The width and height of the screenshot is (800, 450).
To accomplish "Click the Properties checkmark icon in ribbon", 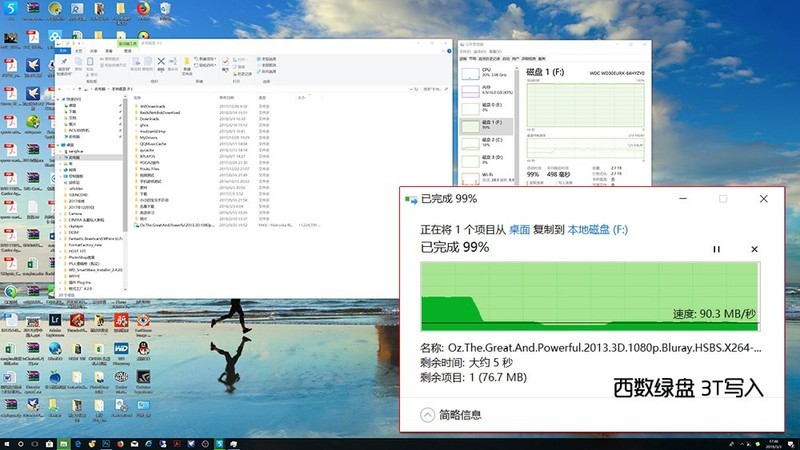I will click(226, 62).
